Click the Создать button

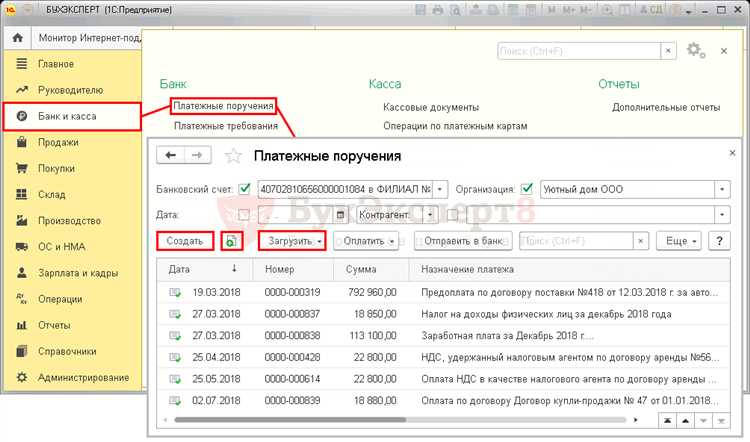point(185,241)
